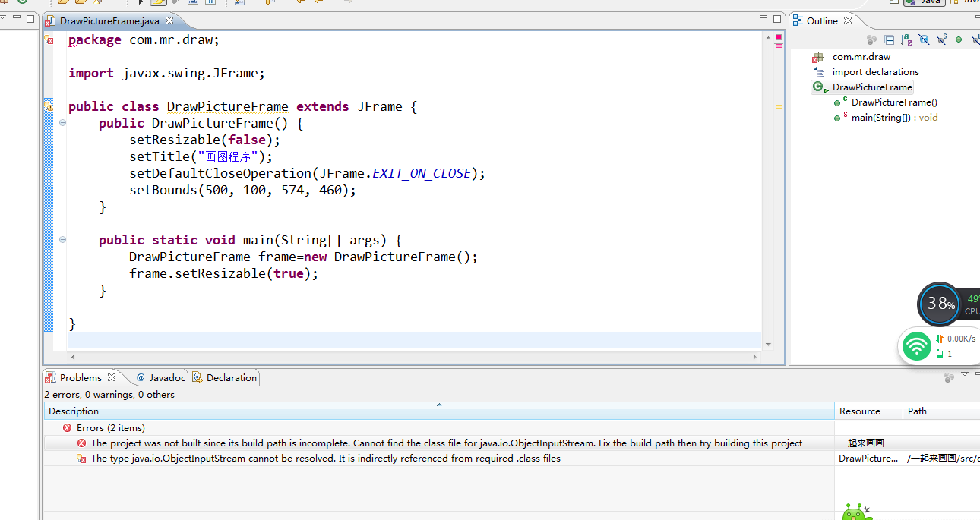Click the green WiFi widget icon
This screenshot has width=980, height=520.
918,346
